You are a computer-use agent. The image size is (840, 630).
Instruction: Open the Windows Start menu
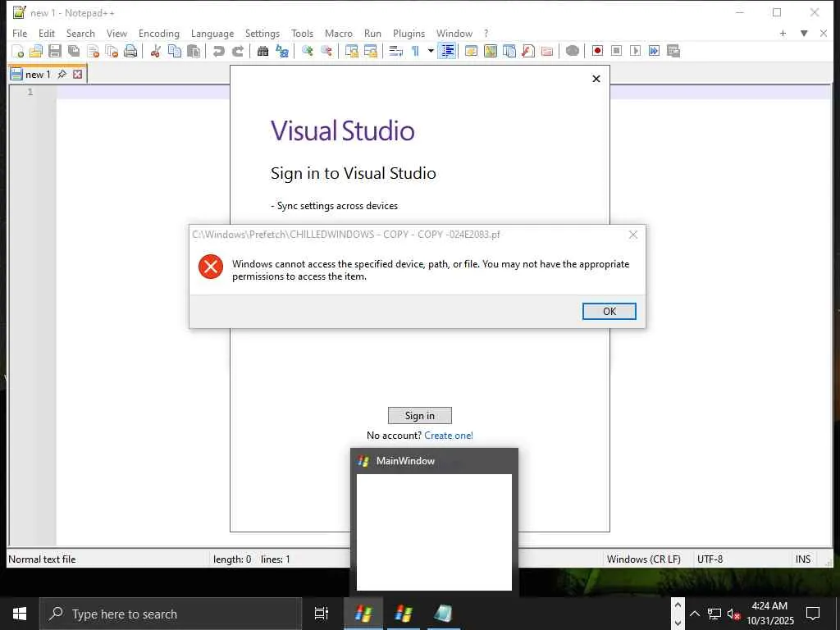[20, 614]
